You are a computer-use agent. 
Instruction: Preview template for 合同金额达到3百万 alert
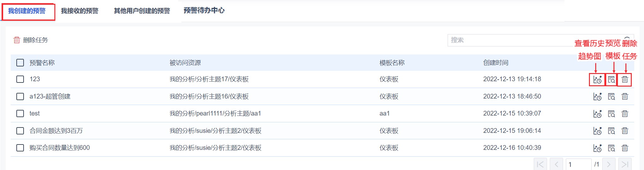pyautogui.click(x=611, y=131)
